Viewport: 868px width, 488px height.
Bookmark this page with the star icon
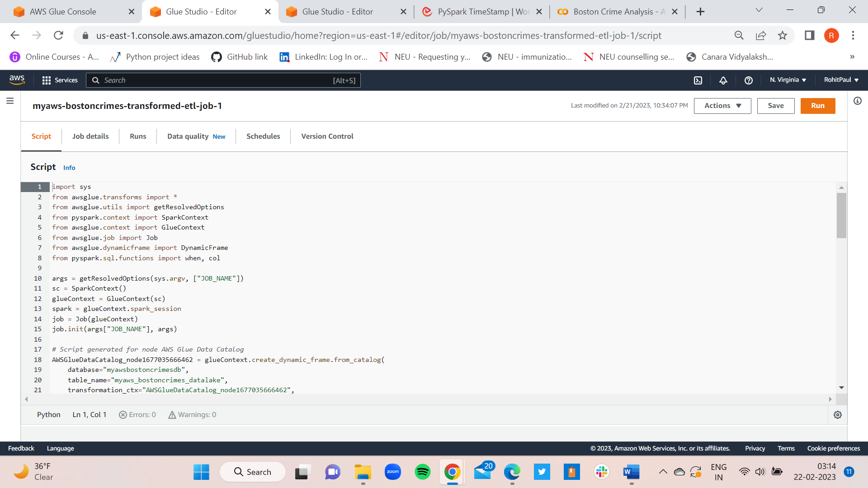click(x=783, y=35)
